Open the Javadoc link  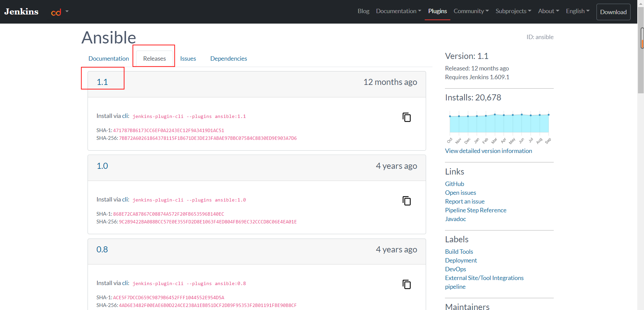pyautogui.click(x=455, y=219)
